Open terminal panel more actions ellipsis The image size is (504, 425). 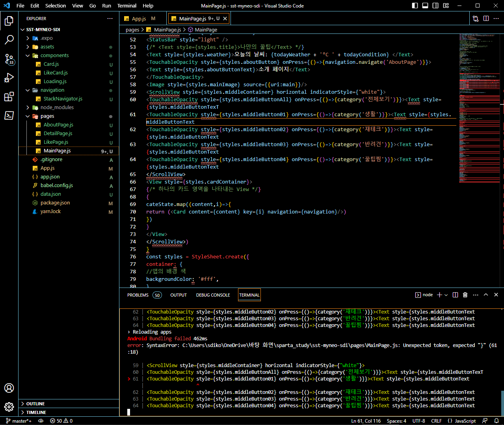476,295
